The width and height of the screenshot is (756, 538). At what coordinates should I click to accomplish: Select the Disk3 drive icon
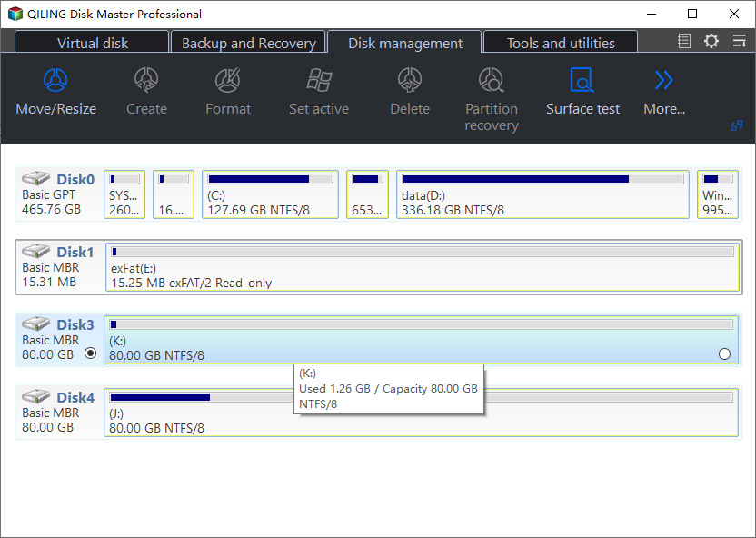(x=35, y=324)
